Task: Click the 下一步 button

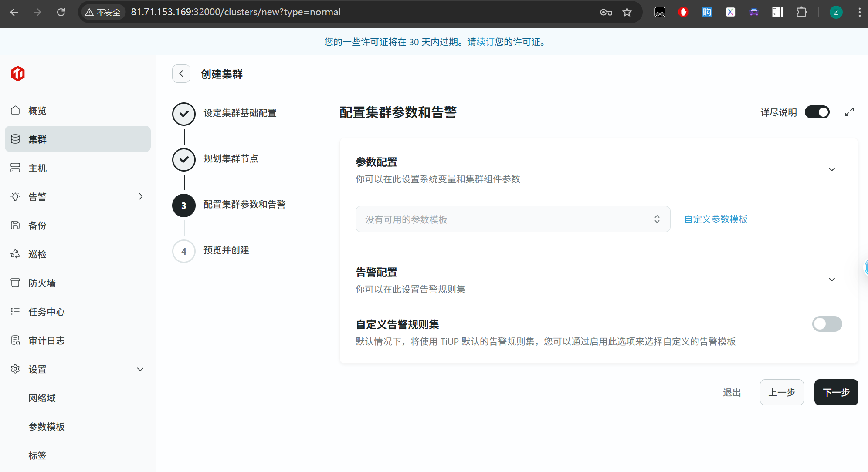Action: [836, 392]
